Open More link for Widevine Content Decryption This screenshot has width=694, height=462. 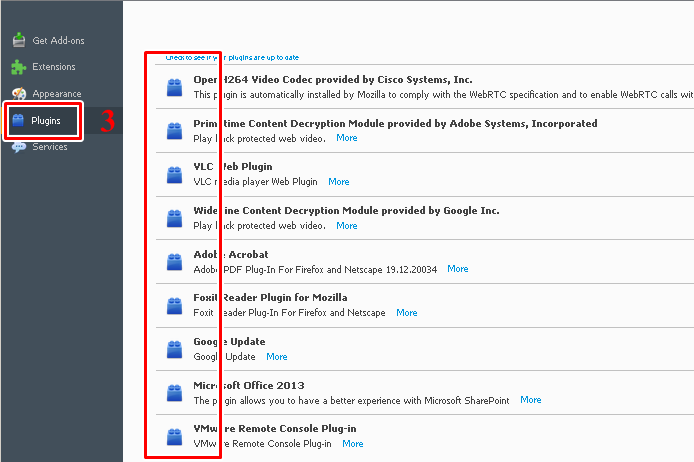pos(347,225)
